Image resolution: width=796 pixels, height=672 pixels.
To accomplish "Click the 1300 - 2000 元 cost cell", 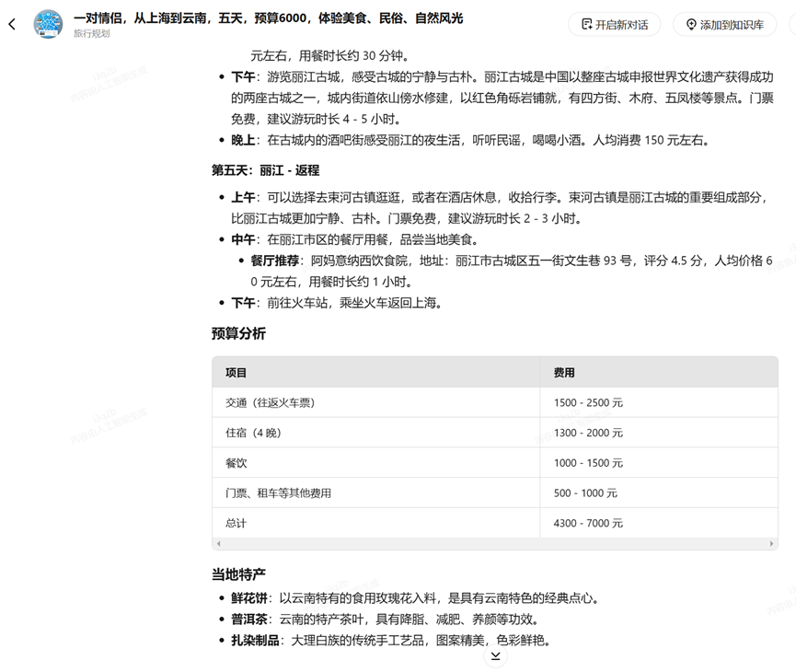I will 659,433.
